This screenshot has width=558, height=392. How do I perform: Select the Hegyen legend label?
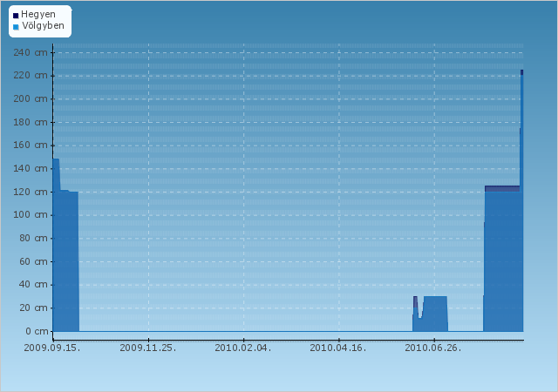point(38,15)
